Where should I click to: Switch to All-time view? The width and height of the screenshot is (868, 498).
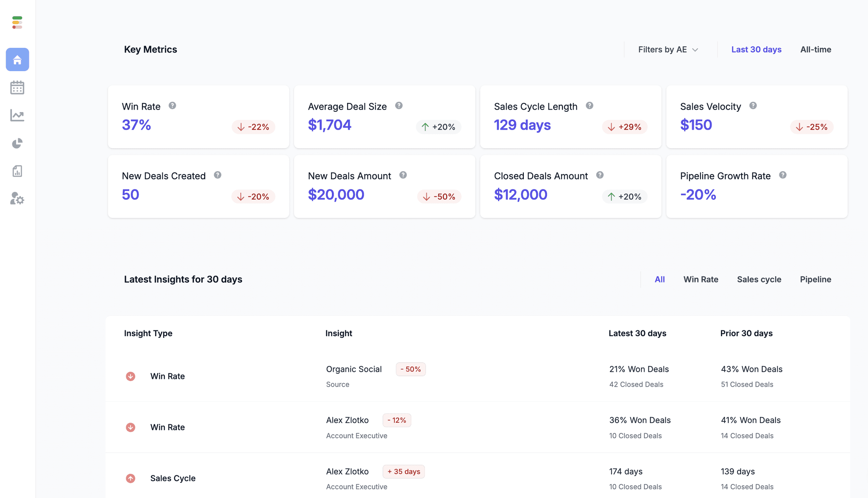815,50
